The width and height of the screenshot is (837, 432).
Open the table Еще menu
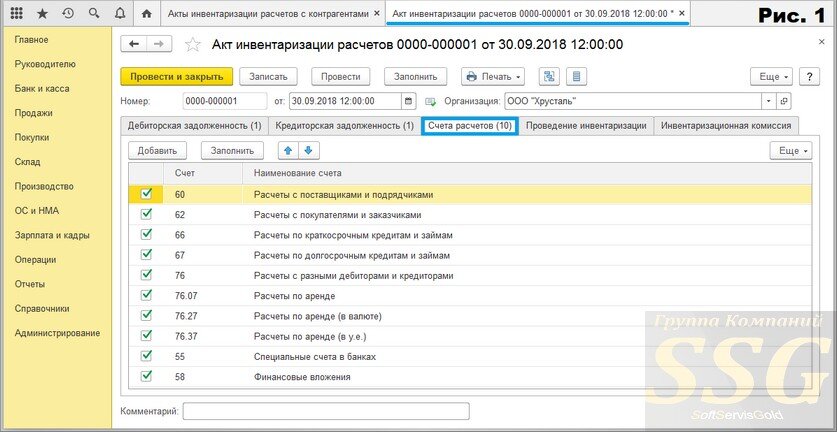791,151
